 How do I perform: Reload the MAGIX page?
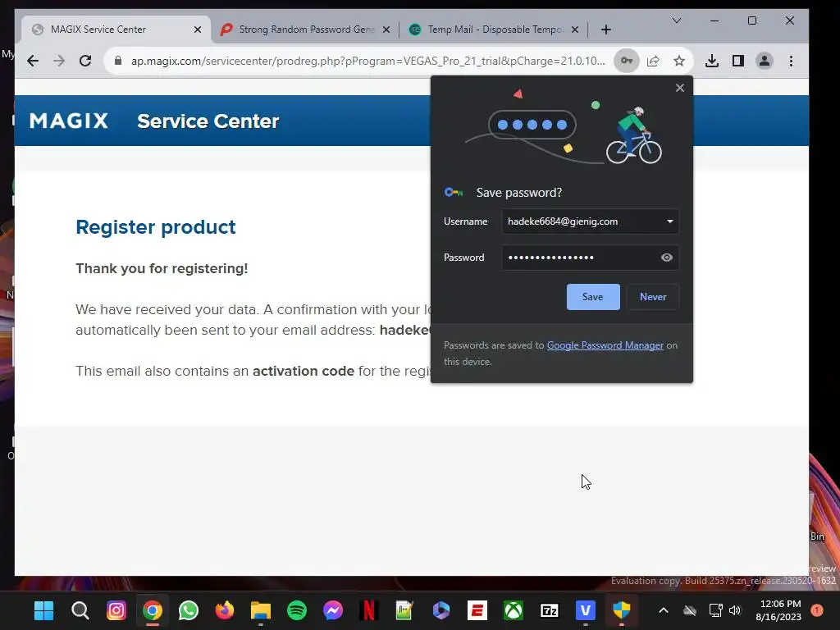[x=85, y=61]
